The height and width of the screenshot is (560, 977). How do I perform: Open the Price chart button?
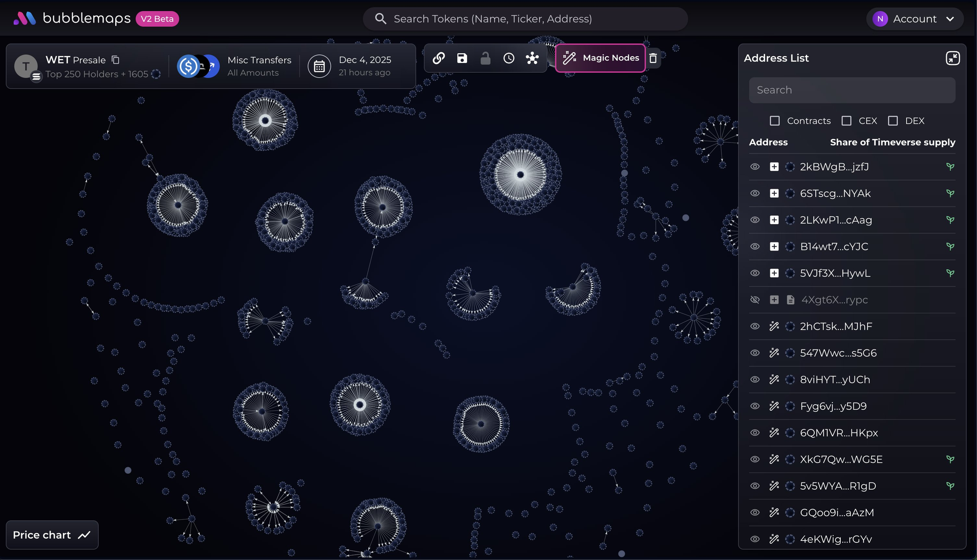click(x=52, y=535)
